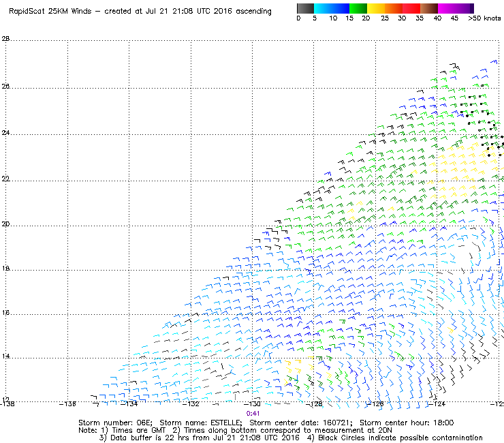Click the 'Jul 21 21:08 UTC 2016' creation time

click(x=189, y=12)
